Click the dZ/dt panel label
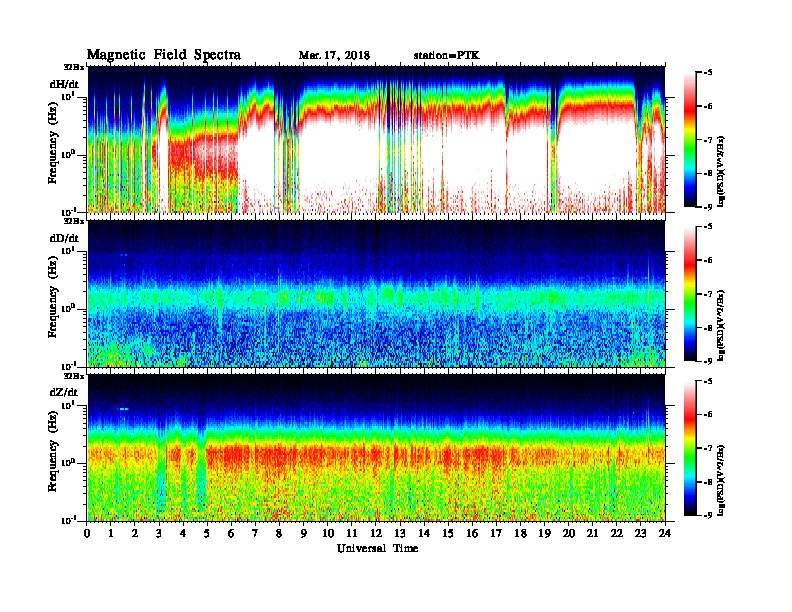Image resolution: width=792 pixels, height=612 pixels. [x=64, y=392]
